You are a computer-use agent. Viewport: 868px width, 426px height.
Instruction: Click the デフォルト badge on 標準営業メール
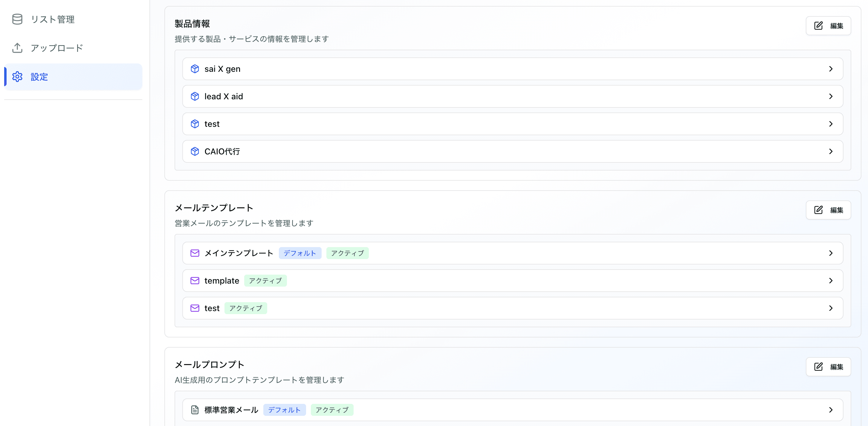tap(284, 410)
